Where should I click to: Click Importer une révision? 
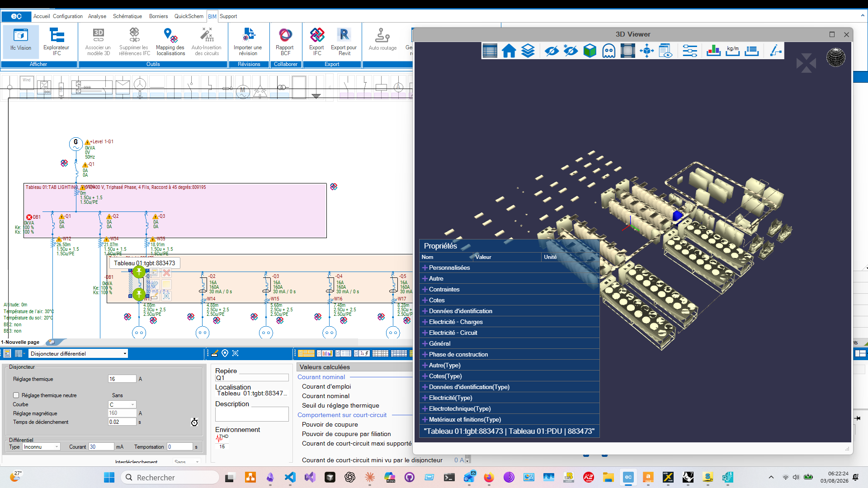(x=248, y=42)
